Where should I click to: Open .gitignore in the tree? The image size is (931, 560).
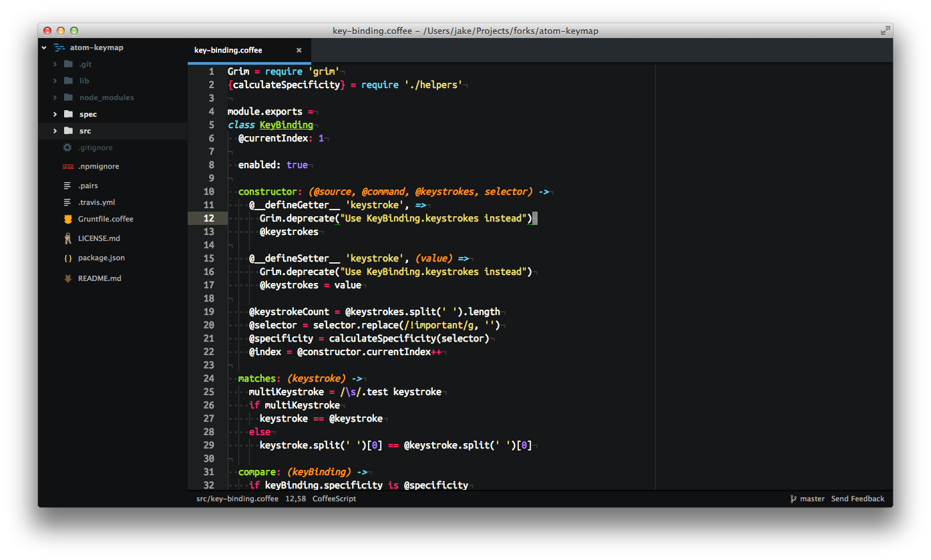click(x=96, y=148)
